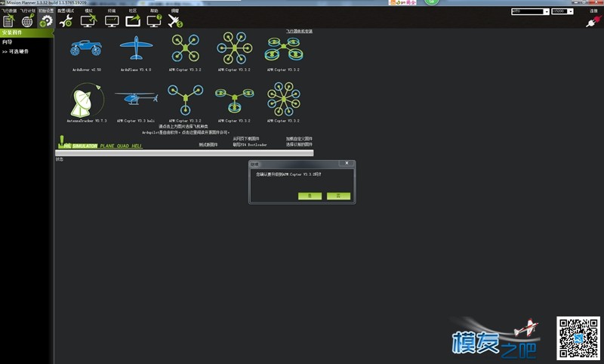This screenshot has height=364, width=604.
Task: Choose the AntennaTracker V0.7.3 dish icon
Action: pyautogui.click(x=87, y=100)
